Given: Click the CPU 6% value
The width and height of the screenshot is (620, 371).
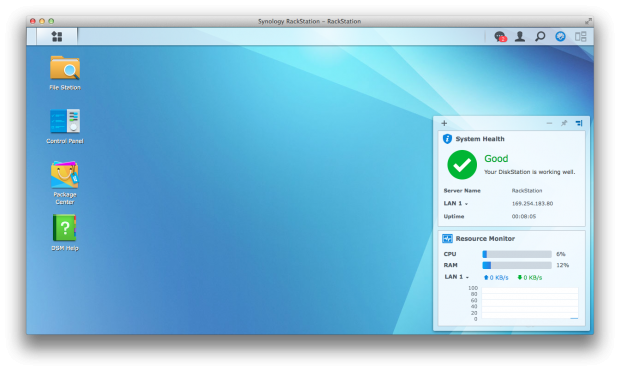Looking at the screenshot, I should (x=561, y=254).
